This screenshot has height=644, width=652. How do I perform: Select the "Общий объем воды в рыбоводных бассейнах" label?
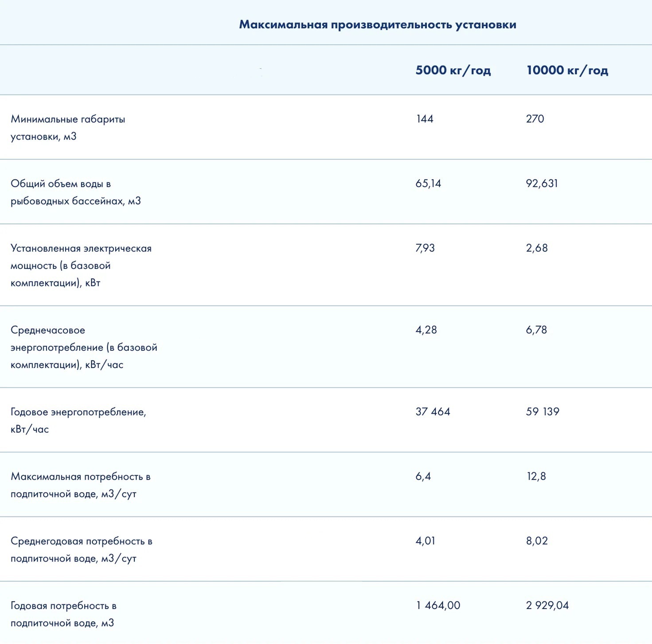75,192
